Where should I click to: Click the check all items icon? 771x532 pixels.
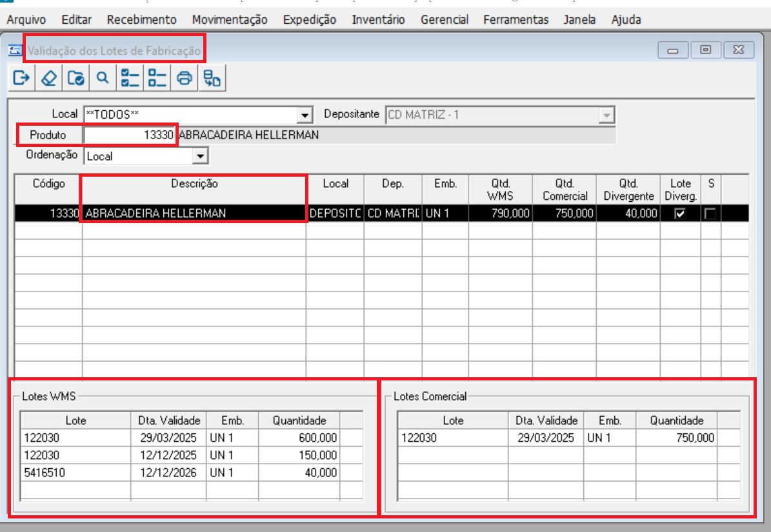pos(130,78)
